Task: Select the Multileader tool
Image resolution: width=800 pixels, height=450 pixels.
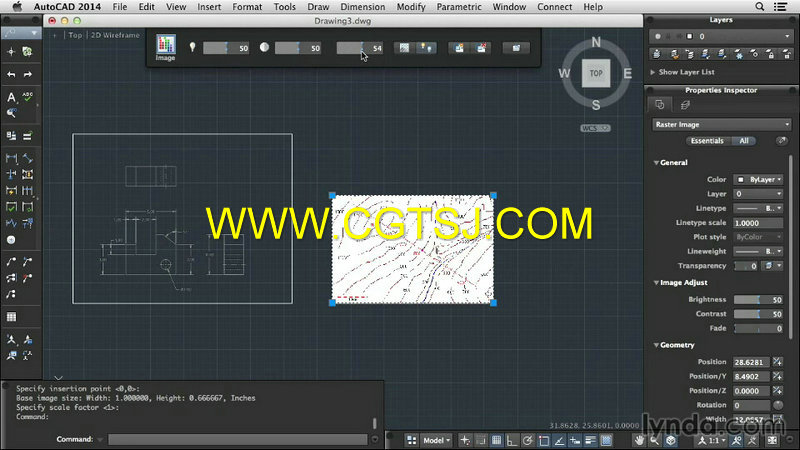Action: pos(11,262)
